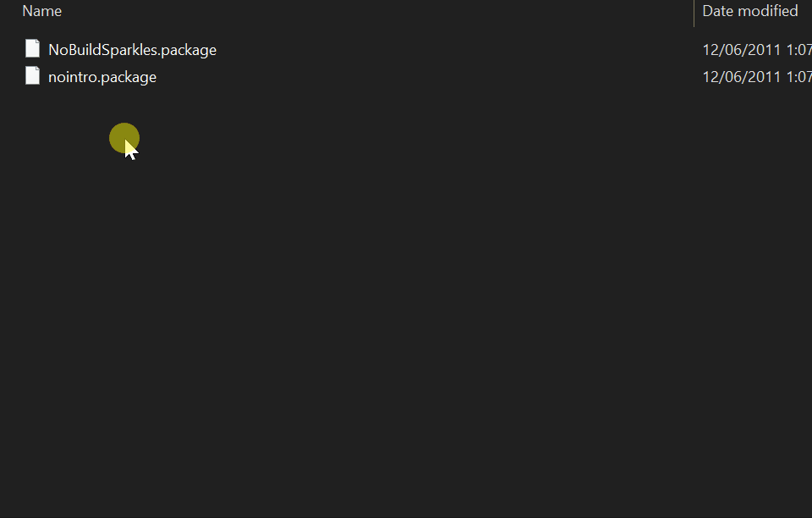Image resolution: width=812 pixels, height=518 pixels.
Task: Click the date modified of NoBuildSparkles.package
Action: [756, 50]
